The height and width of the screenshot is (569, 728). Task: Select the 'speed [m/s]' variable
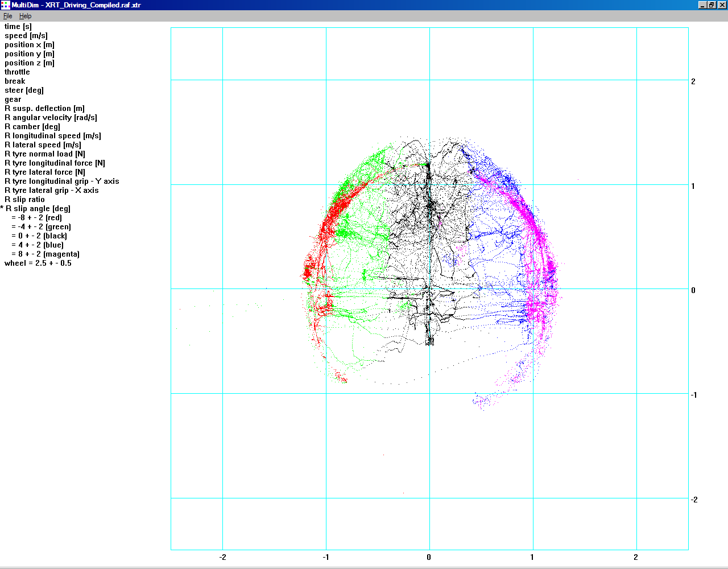click(x=26, y=36)
